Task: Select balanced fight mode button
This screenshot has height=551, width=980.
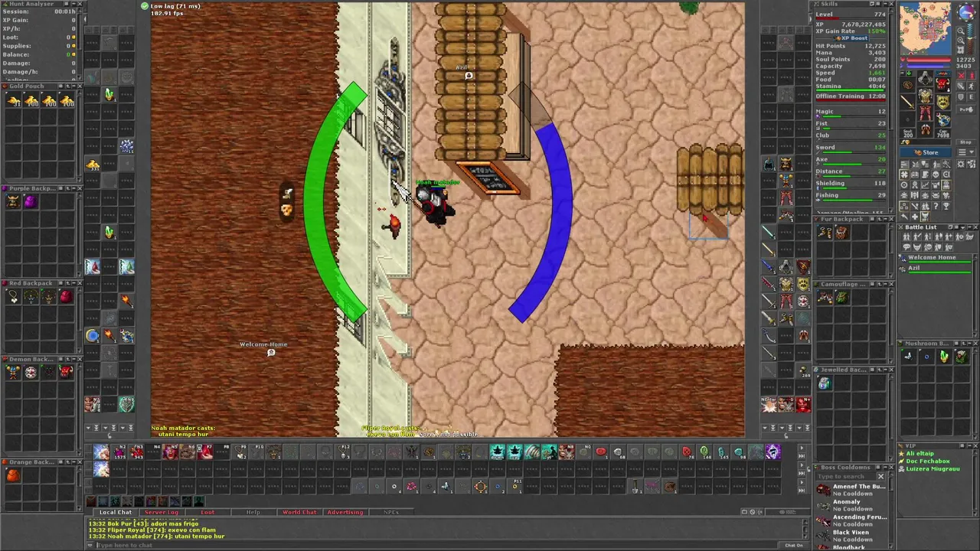Action: point(961,86)
